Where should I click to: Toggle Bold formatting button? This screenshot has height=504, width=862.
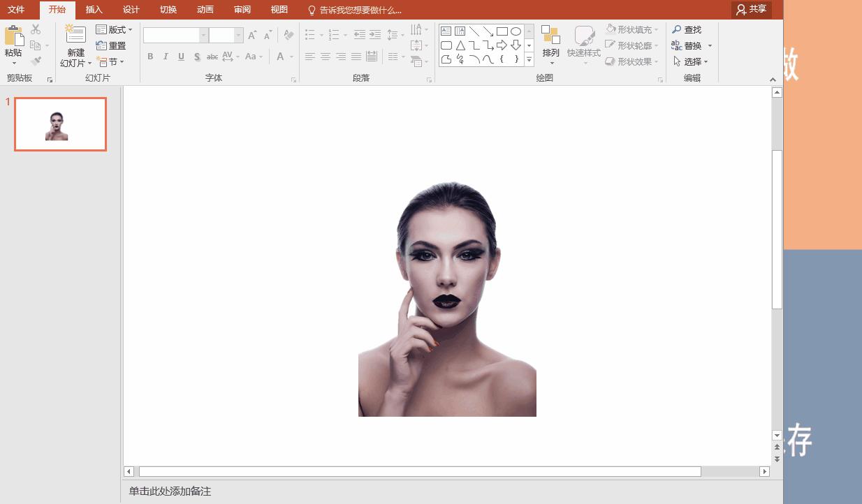coord(150,57)
